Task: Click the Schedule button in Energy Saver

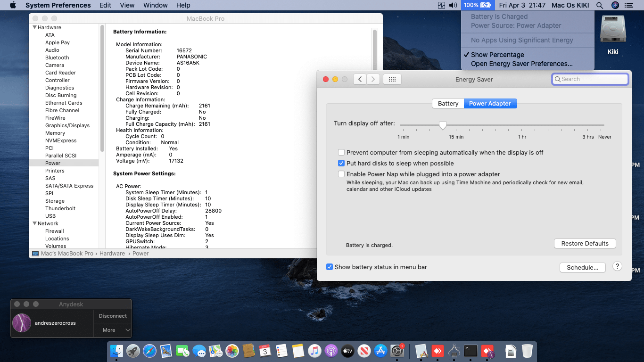Action: tap(582, 267)
